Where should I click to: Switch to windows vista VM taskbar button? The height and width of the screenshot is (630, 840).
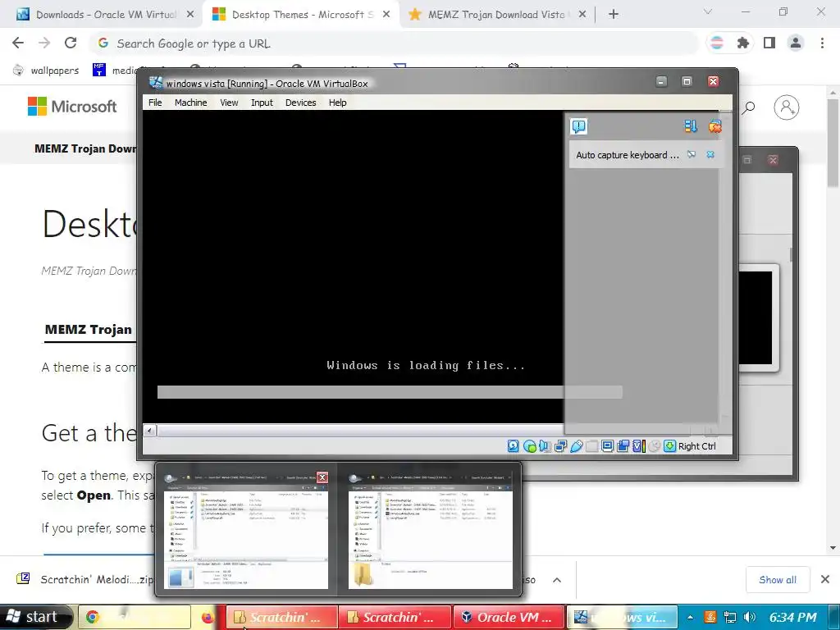pos(622,617)
